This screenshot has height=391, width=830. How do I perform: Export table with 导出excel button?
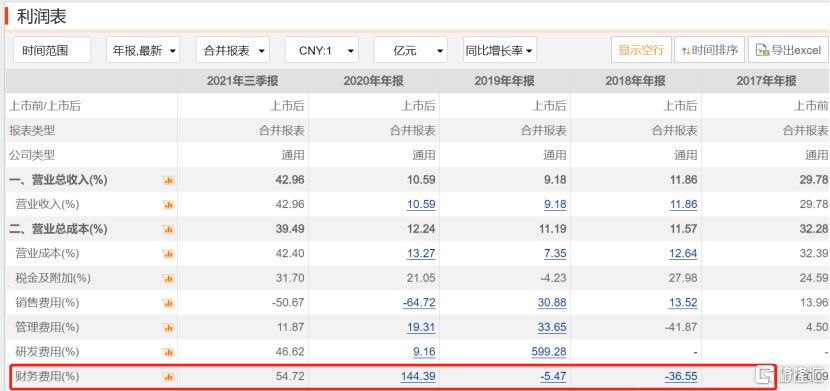pos(789,50)
